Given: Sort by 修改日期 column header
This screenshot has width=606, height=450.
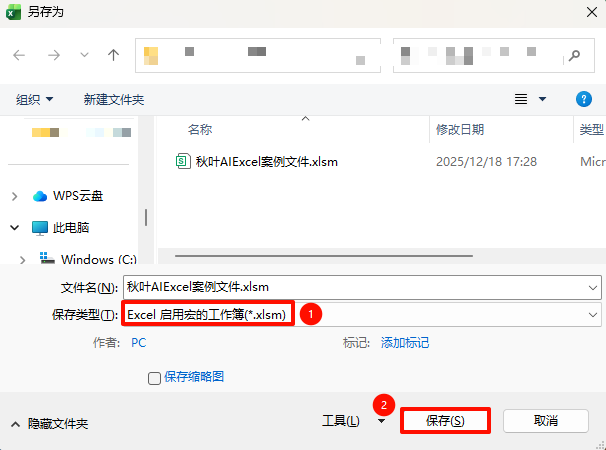Looking at the screenshot, I should (460, 130).
